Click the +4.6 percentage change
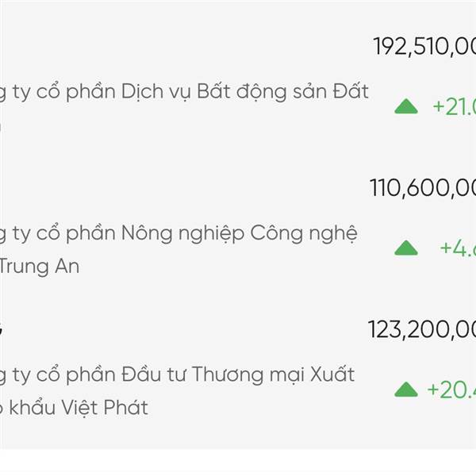Image resolution: width=476 pixels, height=476 pixels. pyautogui.click(x=458, y=248)
